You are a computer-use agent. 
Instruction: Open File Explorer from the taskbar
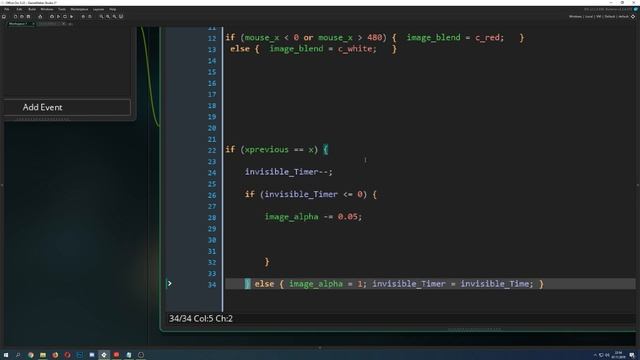[x=42, y=355]
